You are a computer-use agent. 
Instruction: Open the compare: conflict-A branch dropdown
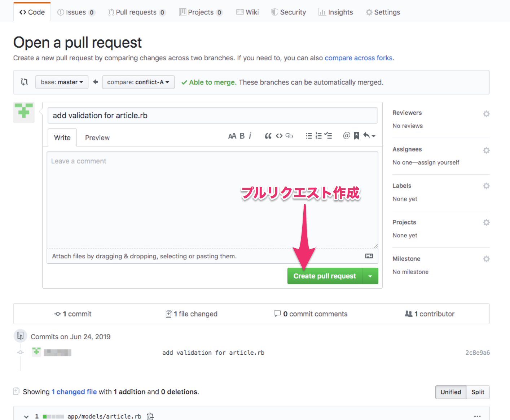click(x=138, y=82)
